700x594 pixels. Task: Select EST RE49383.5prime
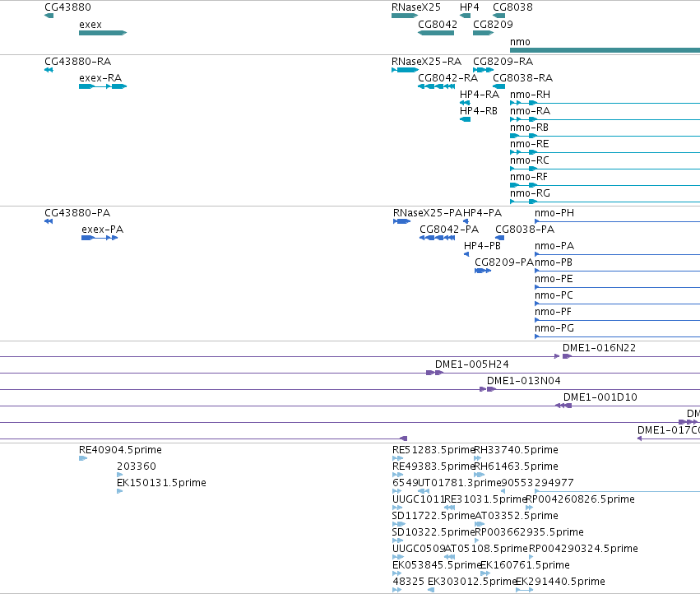point(433,466)
